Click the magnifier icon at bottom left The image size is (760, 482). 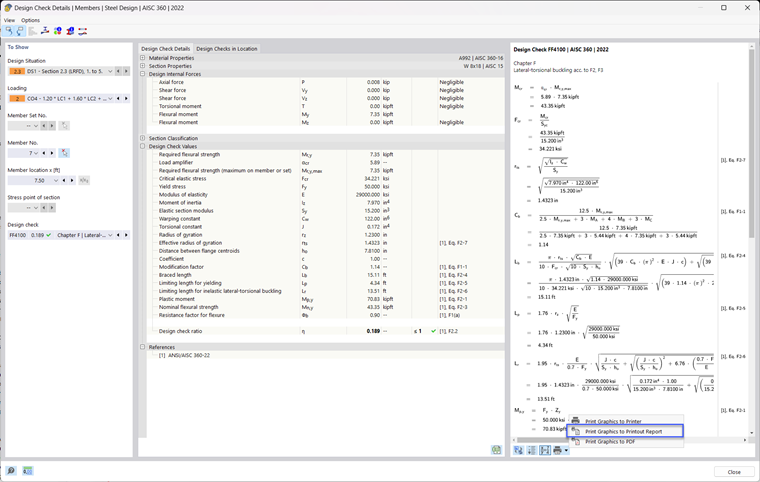tap(11, 471)
